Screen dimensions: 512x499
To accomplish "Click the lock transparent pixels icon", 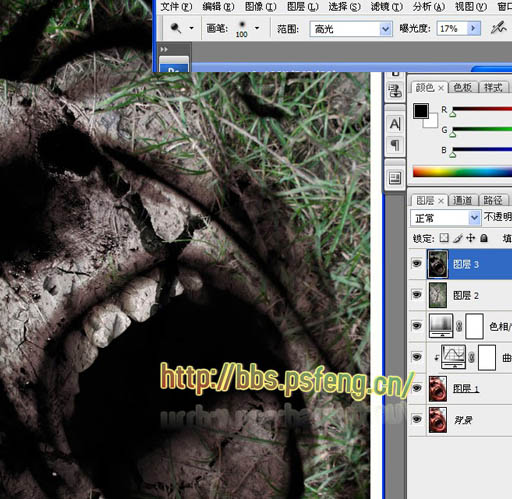I will (444, 238).
